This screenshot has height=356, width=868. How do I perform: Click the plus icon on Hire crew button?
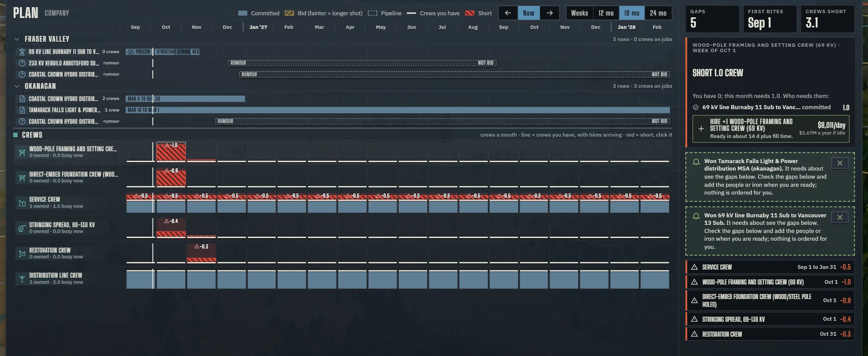701,129
